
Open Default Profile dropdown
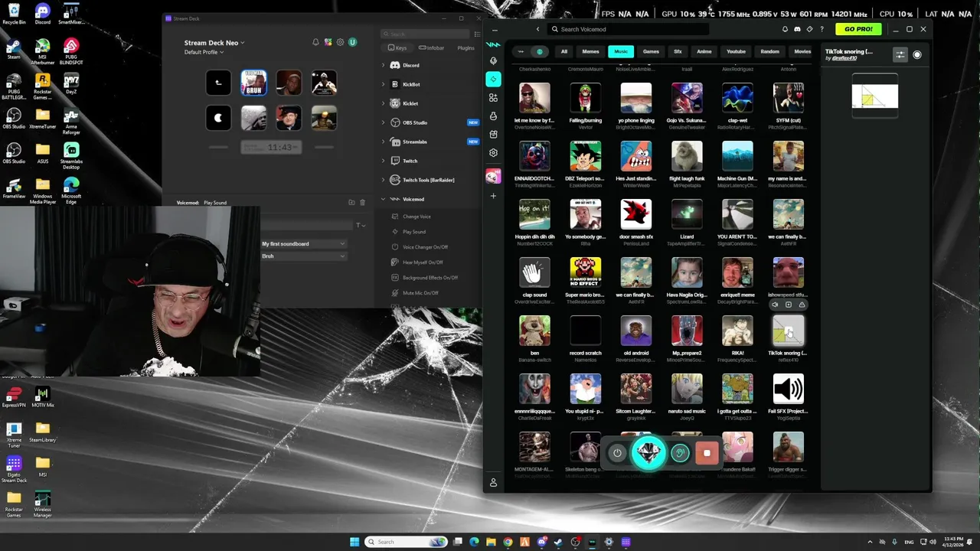204,52
